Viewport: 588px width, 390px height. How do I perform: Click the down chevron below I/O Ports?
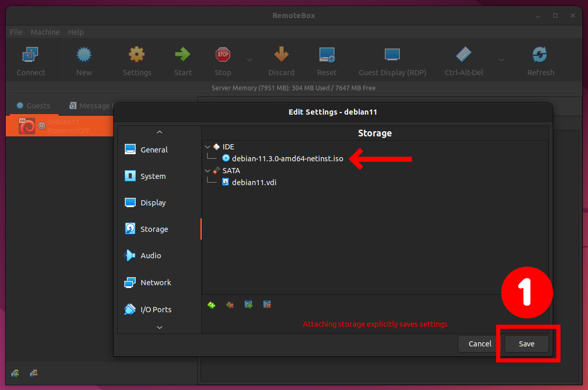click(x=159, y=327)
